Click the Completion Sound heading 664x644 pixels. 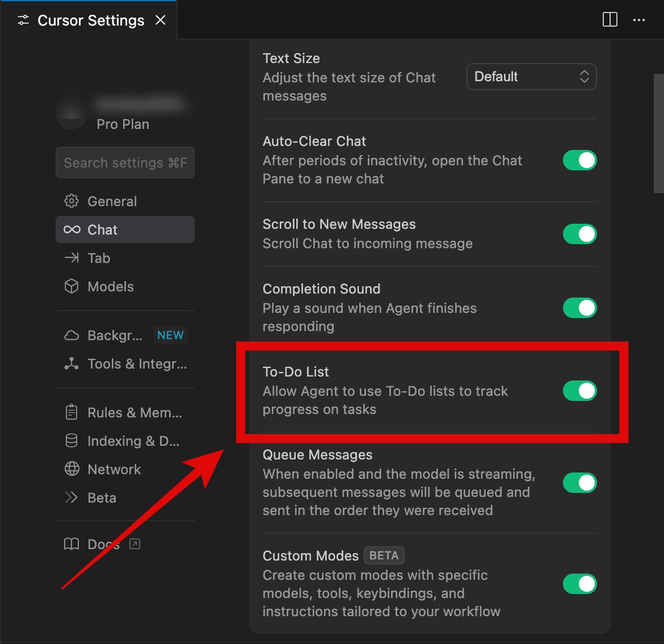click(x=321, y=288)
